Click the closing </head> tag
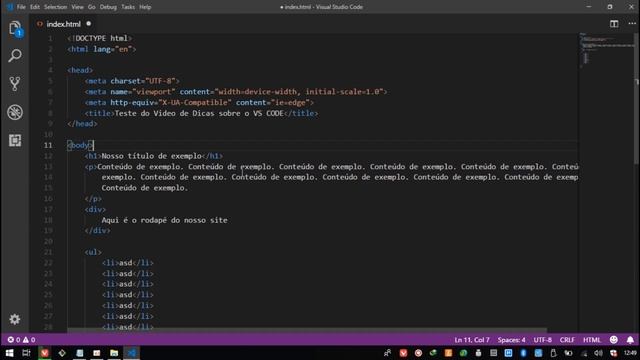Image resolution: width=640 pixels, height=360 pixels. click(x=82, y=124)
